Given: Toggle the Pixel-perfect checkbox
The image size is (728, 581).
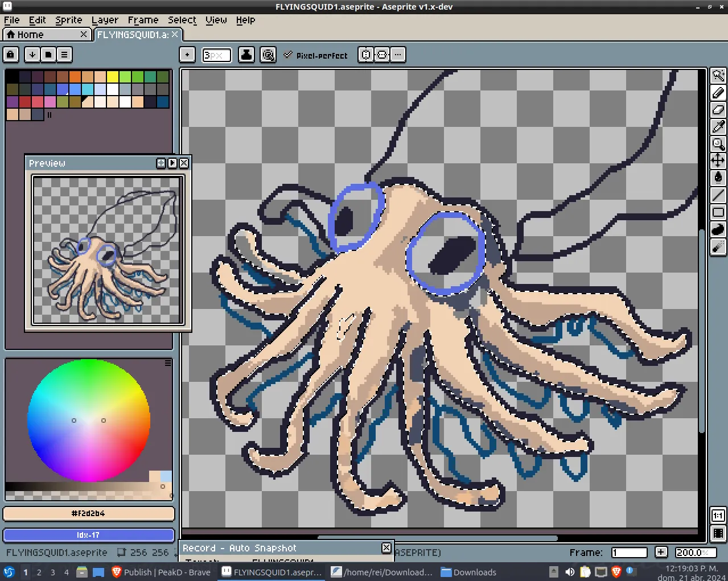Looking at the screenshot, I should click(315, 55).
